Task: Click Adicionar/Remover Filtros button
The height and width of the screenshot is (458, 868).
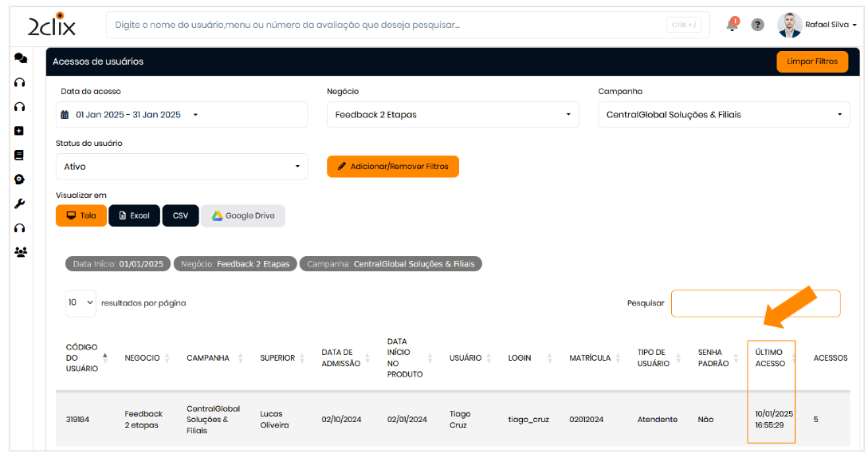Action: click(x=393, y=167)
